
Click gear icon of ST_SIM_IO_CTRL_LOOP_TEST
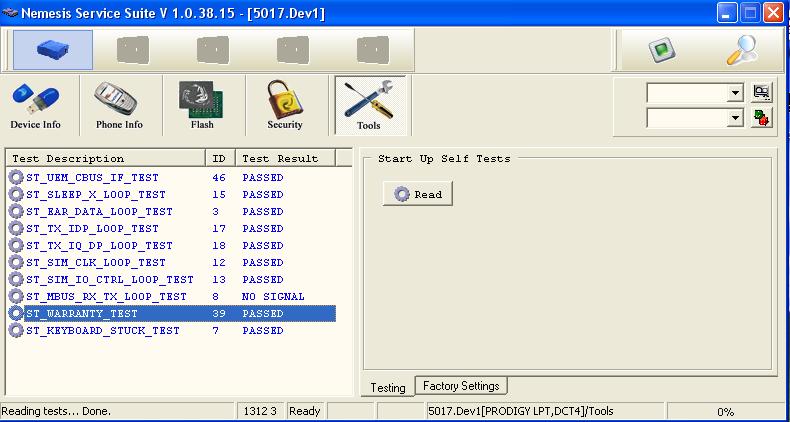(16, 279)
